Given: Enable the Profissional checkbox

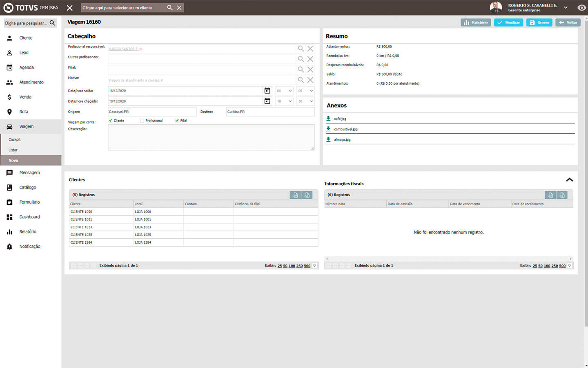Looking at the screenshot, I should [142, 121].
